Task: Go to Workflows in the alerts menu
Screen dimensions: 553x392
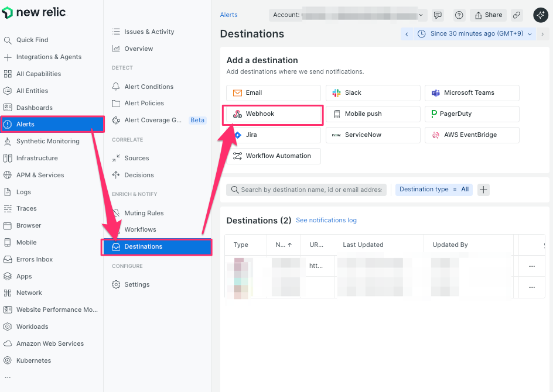Action: coord(140,229)
